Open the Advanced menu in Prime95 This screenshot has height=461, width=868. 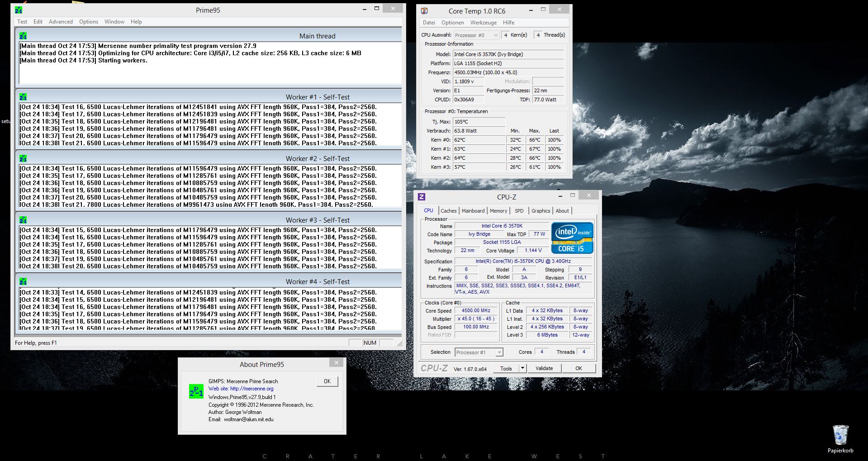[x=61, y=22]
